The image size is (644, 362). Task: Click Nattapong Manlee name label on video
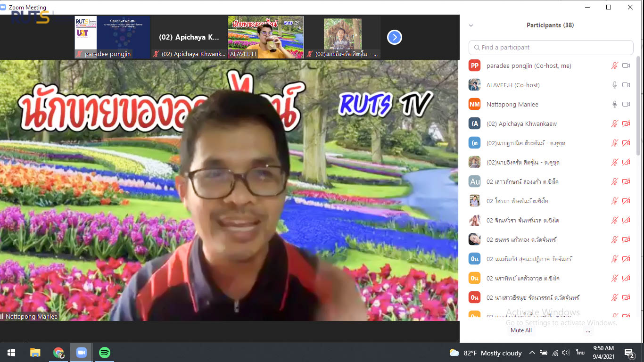[x=32, y=316]
